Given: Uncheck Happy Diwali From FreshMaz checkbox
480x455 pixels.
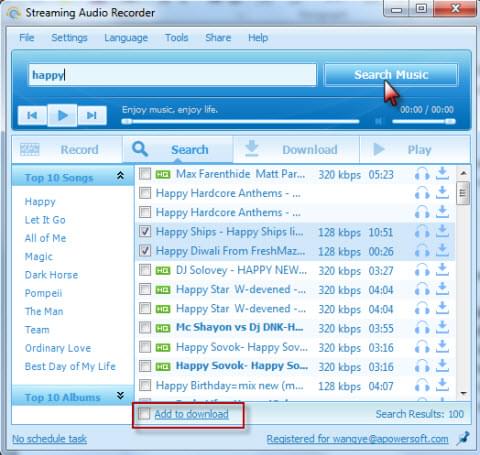Looking at the screenshot, I should [x=145, y=250].
